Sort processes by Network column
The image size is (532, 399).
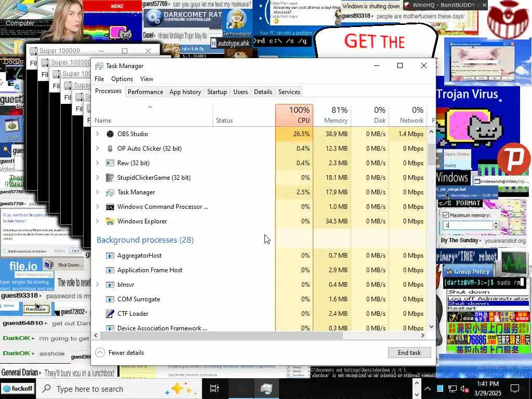coord(408,115)
